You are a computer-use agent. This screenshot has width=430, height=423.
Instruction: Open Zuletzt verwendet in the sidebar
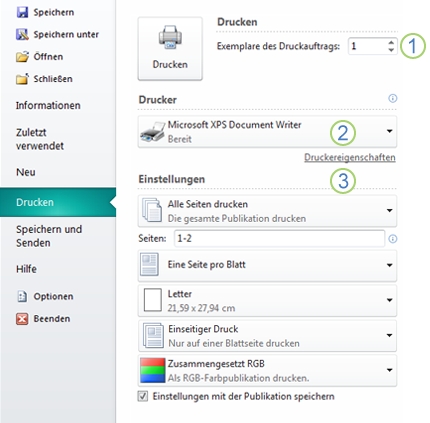pyautogui.click(x=40, y=139)
